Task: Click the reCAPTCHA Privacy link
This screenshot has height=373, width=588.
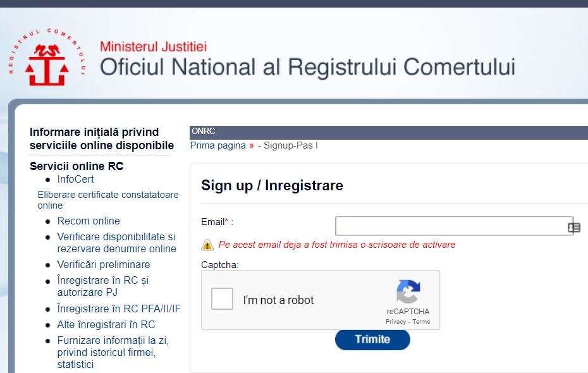Action: coord(396,322)
